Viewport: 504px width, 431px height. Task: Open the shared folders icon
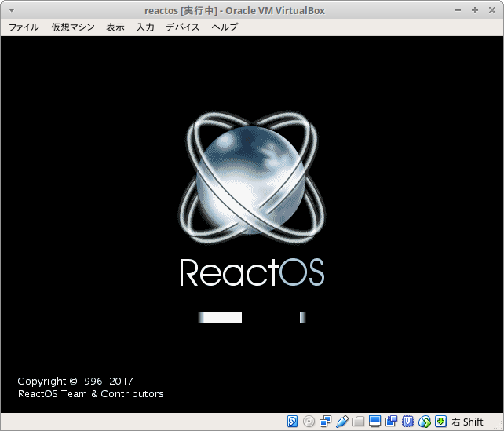point(359,422)
